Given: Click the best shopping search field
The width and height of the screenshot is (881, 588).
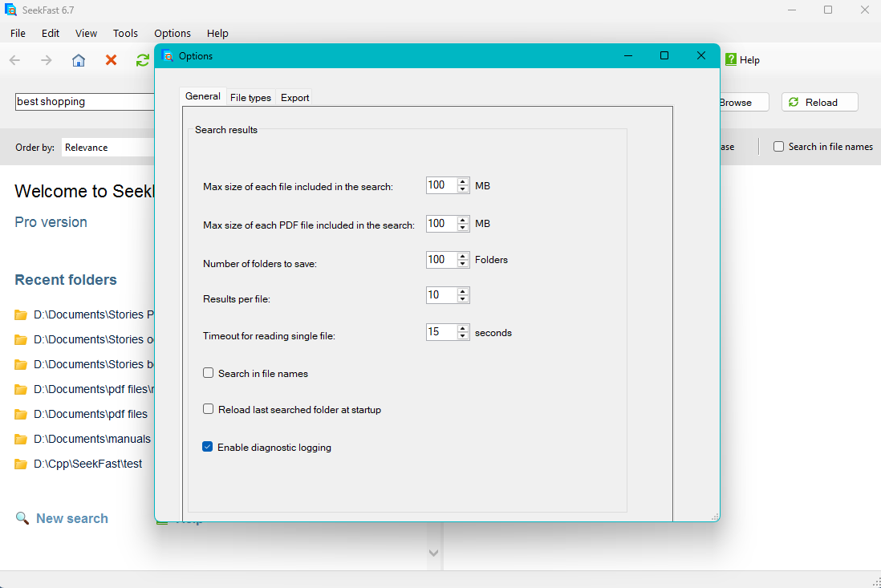Looking at the screenshot, I should (80, 101).
